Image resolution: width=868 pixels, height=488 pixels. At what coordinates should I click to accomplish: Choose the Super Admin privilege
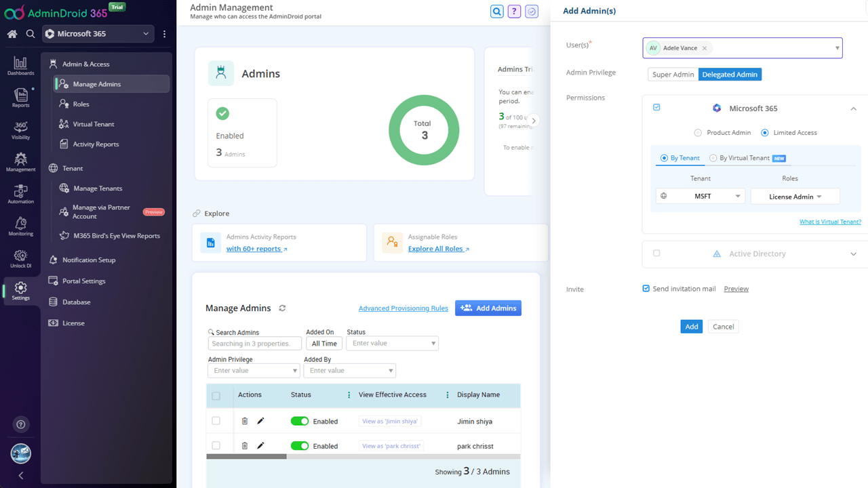(673, 75)
